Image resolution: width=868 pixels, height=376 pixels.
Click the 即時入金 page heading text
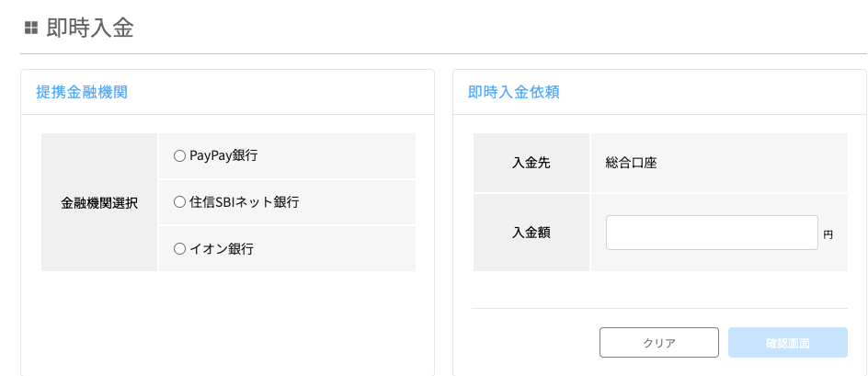point(90,28)
